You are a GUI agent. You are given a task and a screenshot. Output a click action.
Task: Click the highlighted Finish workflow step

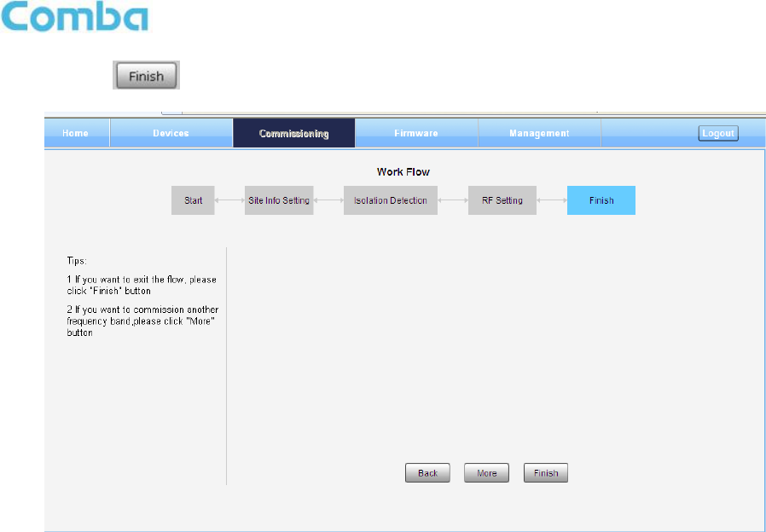pyautogui.click(x=601, y=200)
